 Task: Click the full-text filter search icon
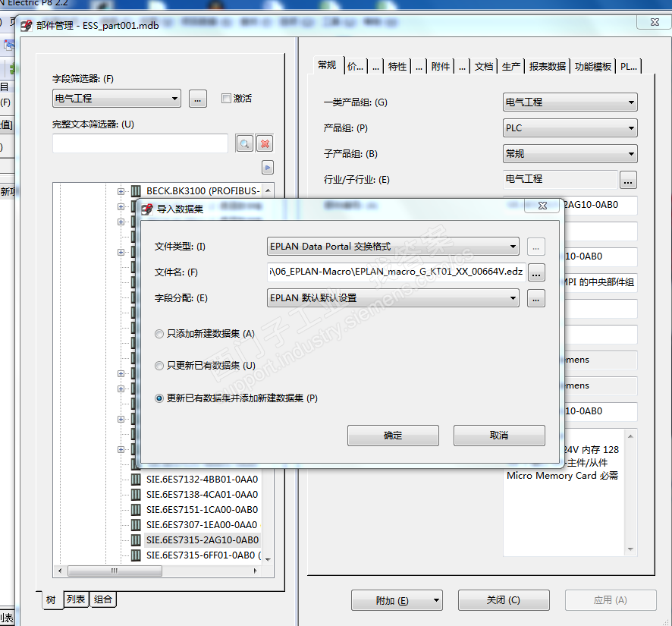tap(244, 143)
